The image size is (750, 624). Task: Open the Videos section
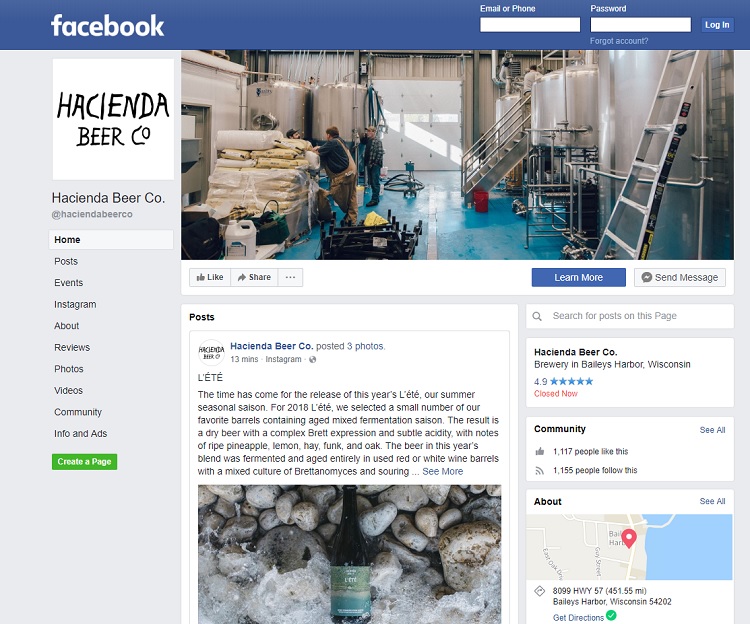[x=68, y=391]
